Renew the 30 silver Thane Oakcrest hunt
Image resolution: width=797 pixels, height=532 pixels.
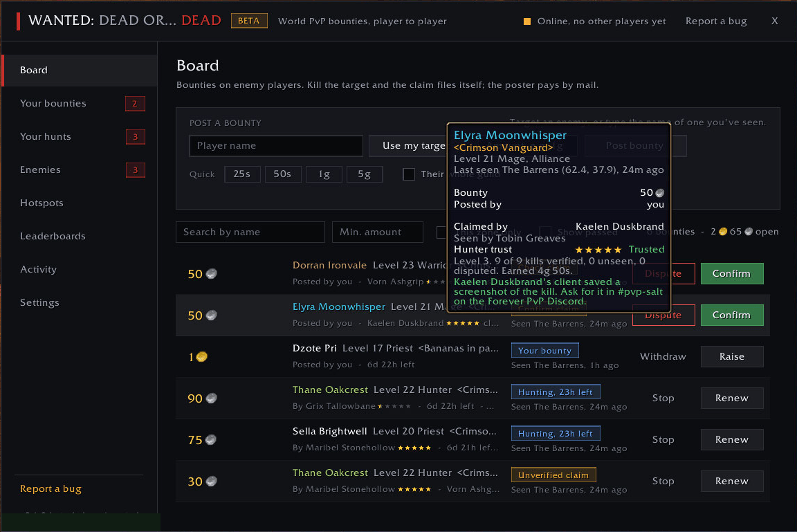[731, 481]
